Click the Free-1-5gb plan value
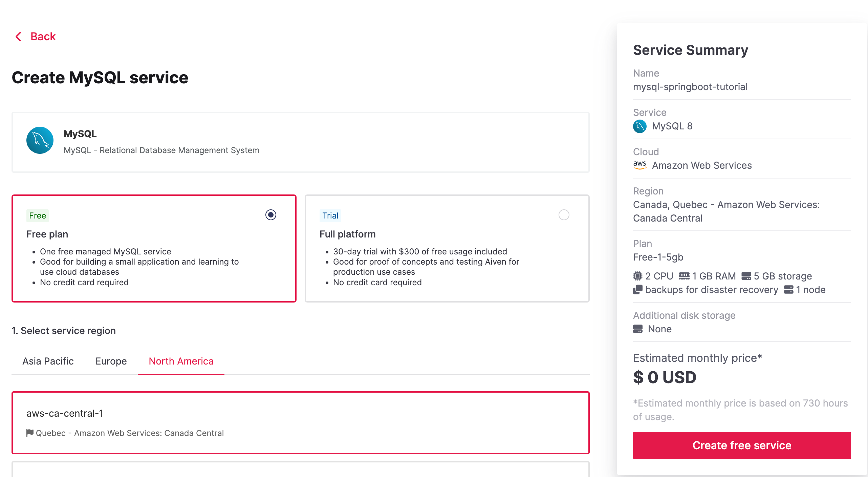 [658, 257]
